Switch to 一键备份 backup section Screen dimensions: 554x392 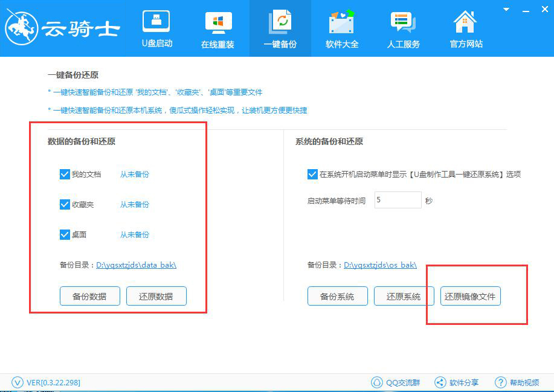280,27
